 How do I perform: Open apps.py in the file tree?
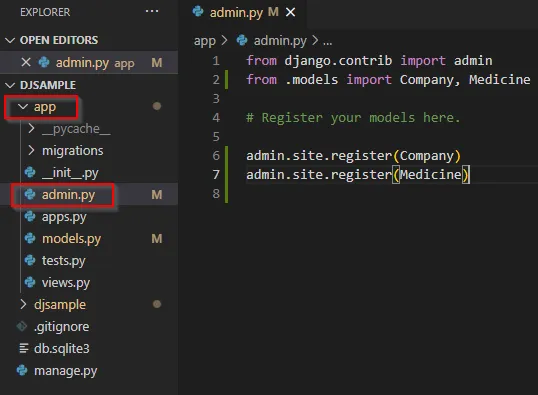tap(64, 217)
